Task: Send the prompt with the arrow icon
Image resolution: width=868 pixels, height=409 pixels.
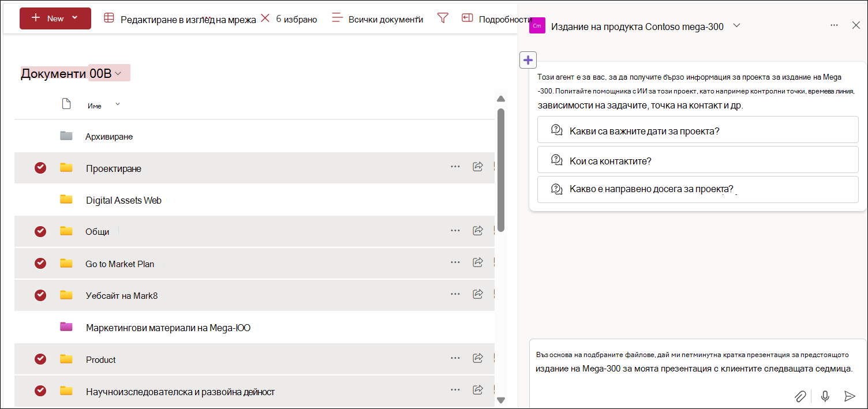Action: point(849,396)
